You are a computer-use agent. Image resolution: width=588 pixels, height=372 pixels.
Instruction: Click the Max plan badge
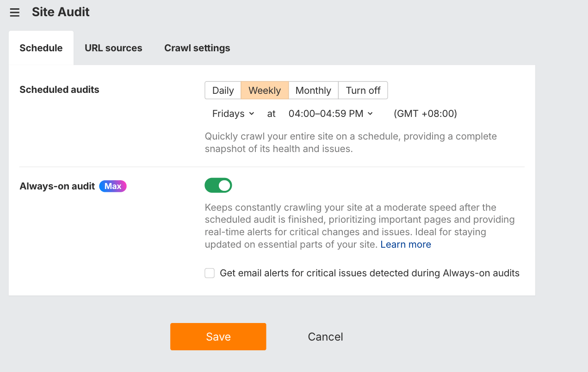113,186
